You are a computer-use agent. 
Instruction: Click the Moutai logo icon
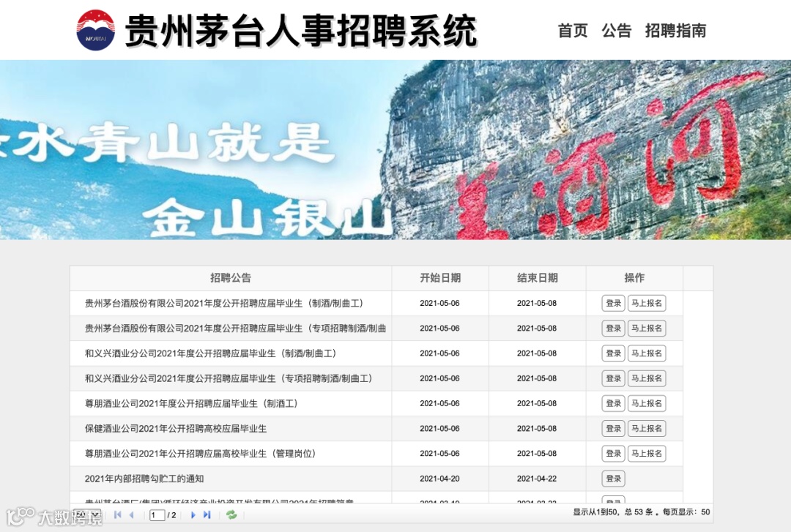coord(95,30)
